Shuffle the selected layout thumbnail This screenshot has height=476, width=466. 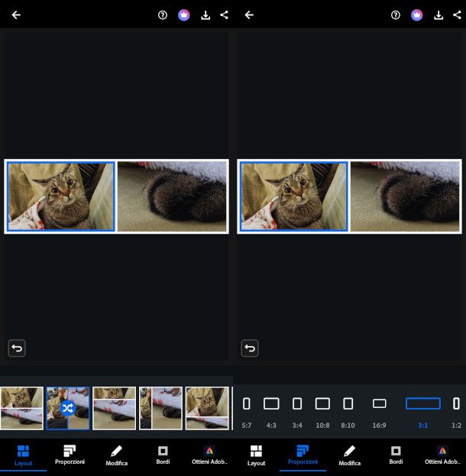(68, 408)
